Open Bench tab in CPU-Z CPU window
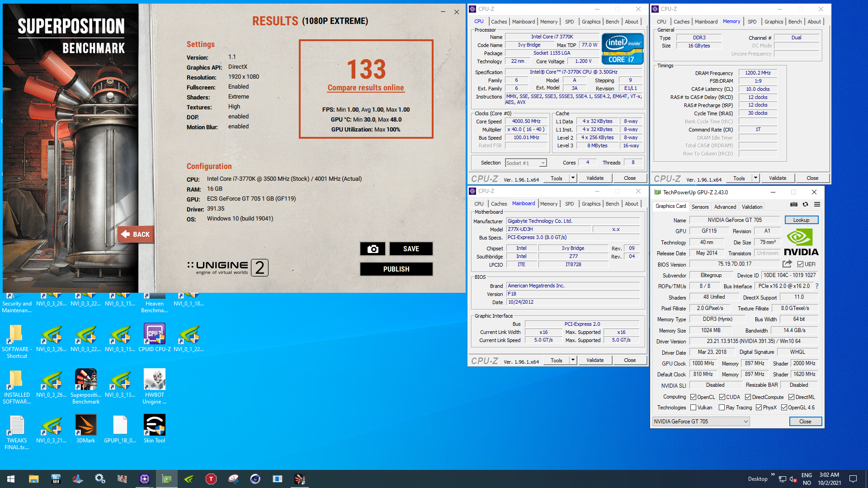Image resolution: width=868 pixels, height=488 pixels. tap(612, 22)
